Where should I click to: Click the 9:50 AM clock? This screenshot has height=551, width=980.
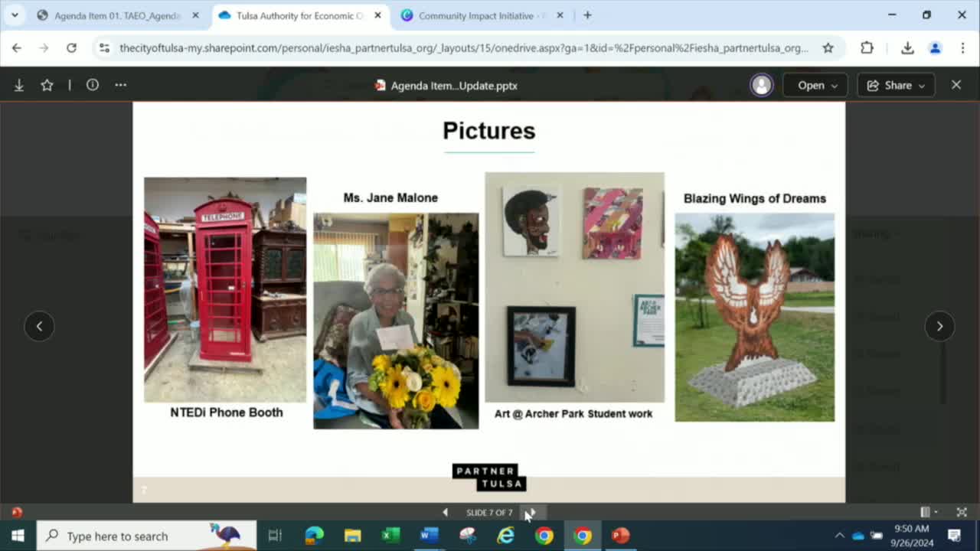911,529
